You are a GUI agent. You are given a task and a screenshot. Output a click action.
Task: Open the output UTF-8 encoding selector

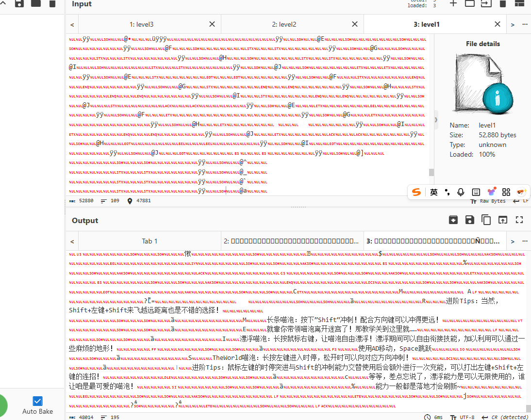[x=463, y=417]
